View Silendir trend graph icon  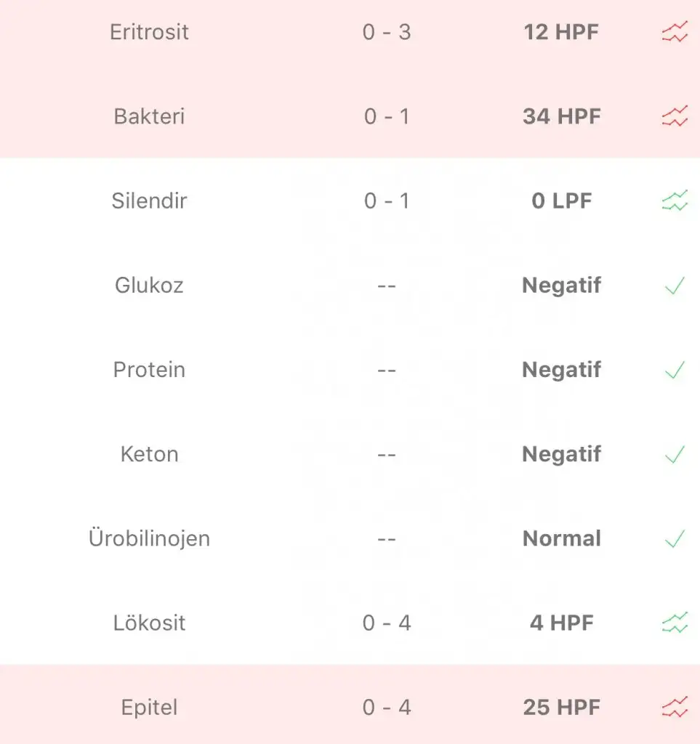click(675, 201)
